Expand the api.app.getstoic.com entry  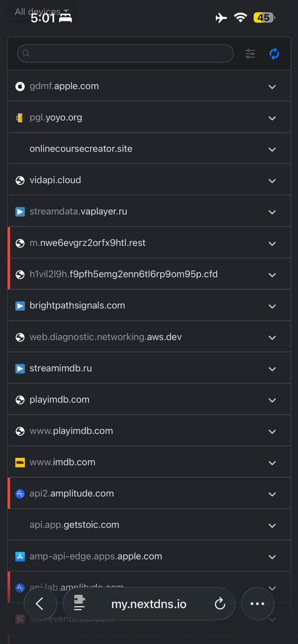coord(272,525)
